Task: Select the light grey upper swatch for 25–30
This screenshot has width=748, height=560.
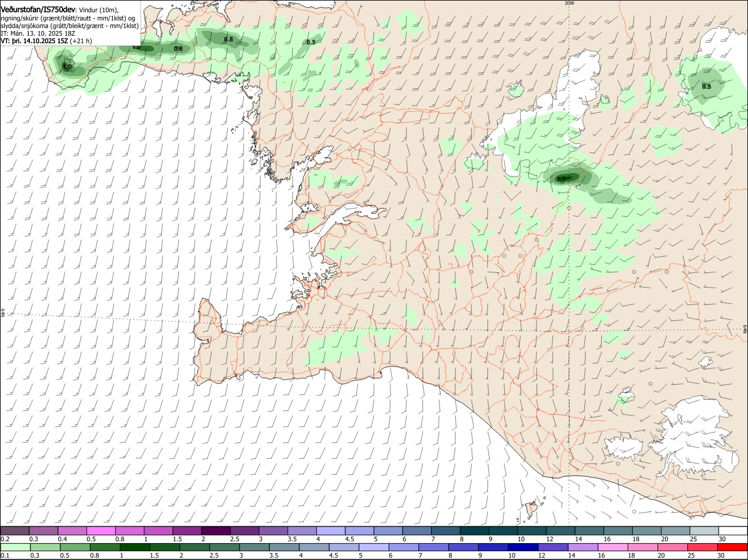Action: click(x=704, y=531)
